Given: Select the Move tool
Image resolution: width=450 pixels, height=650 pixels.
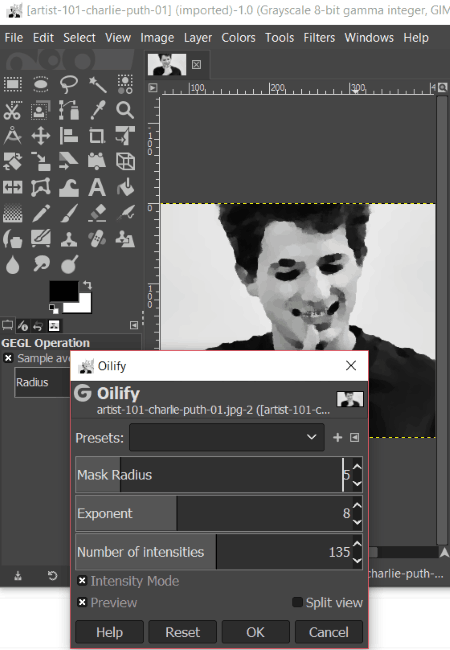Looking at the screenshot, I should coord(41,136).
